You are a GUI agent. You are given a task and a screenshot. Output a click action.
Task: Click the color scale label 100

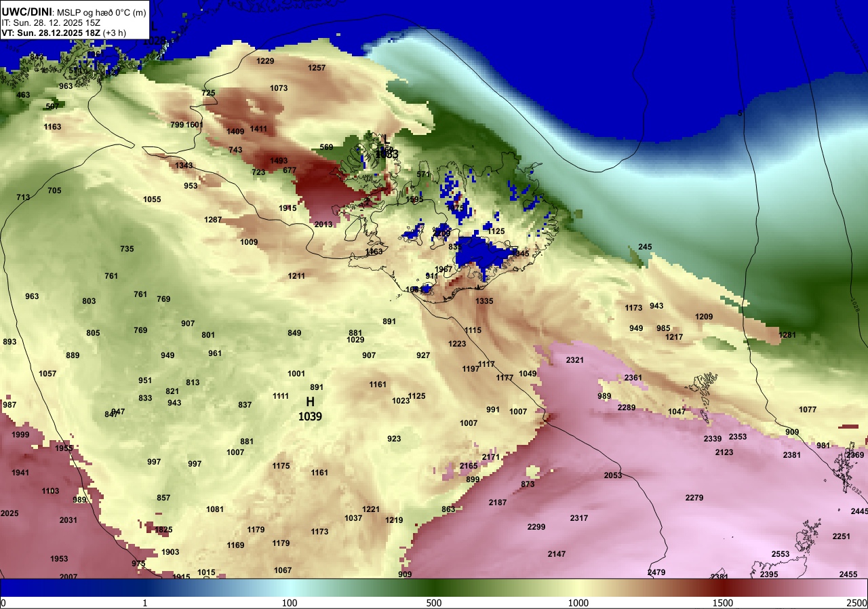pos(290,603)
